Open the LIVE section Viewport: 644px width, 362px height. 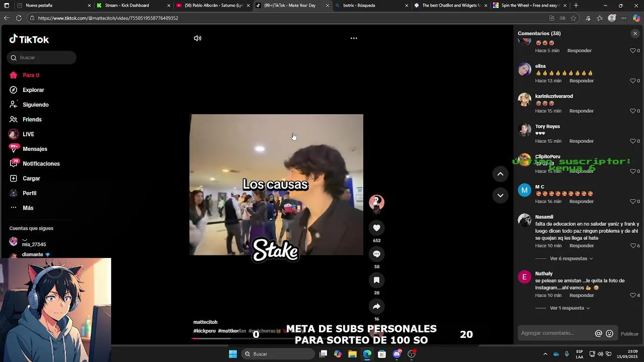28,134
